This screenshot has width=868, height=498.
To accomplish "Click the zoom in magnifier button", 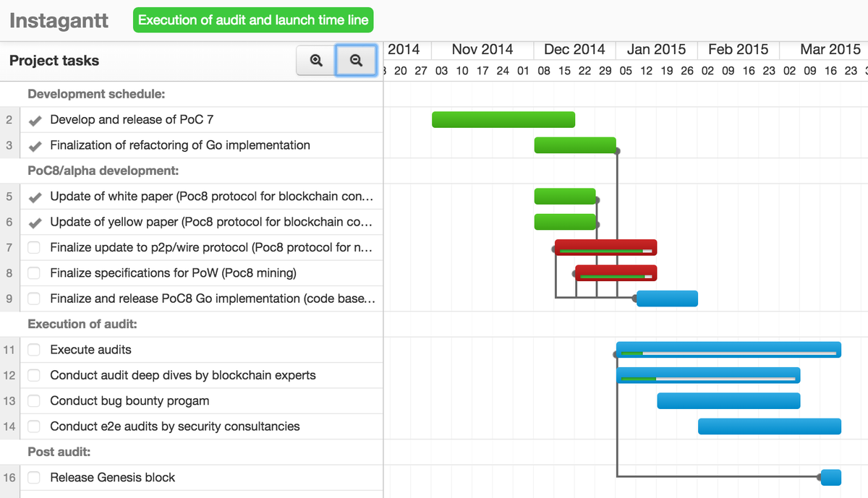I will (x=316, y=61).
